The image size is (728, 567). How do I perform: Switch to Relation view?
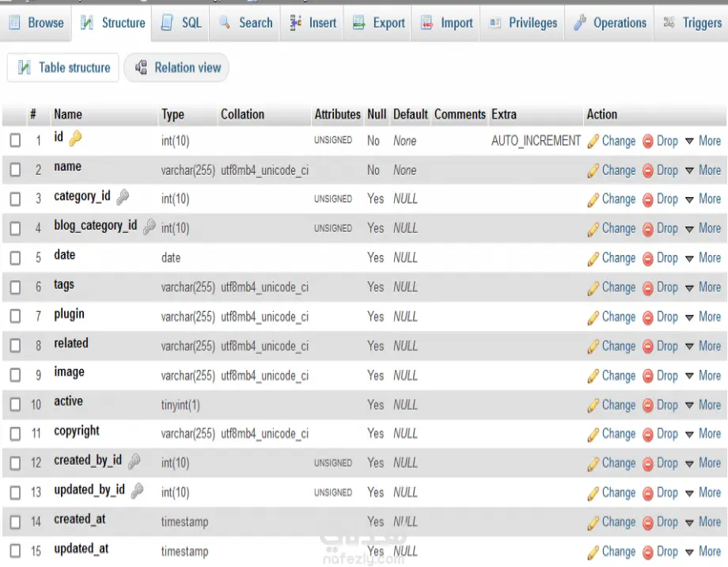(x=176, y=67)
